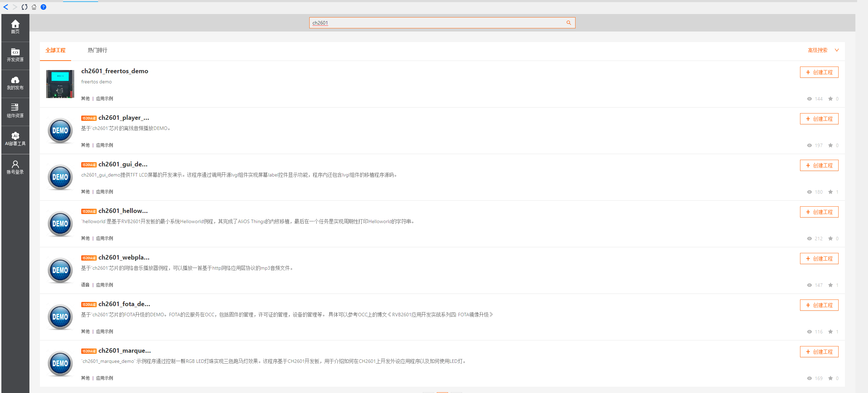Open the ch2601_freertos_demo board thumbnail
This screenshot has height=393, width=868.
click(x=60, y=84)
